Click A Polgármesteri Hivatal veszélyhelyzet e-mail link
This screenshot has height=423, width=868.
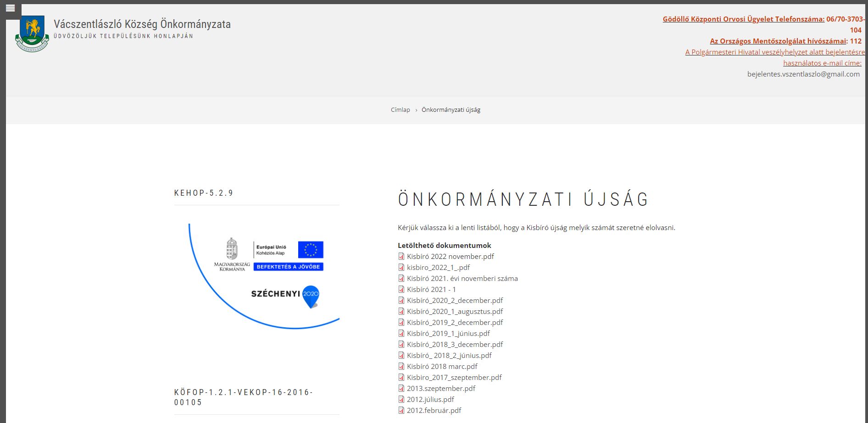pyautogui.click(x=775, y=57)
